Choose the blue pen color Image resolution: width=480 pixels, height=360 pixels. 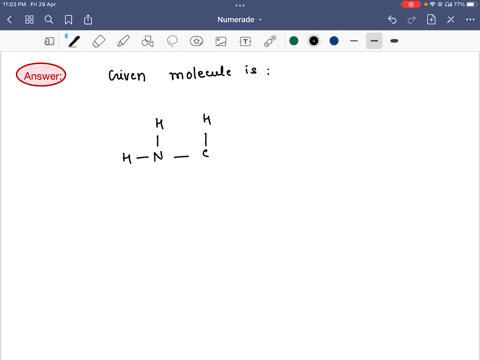tap(334, 41)
